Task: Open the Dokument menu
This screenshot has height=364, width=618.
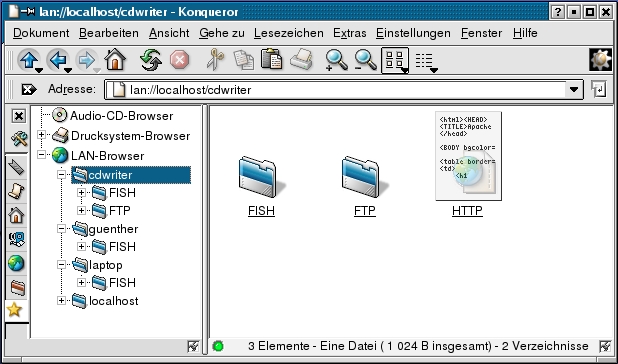Action: point(41,33)
